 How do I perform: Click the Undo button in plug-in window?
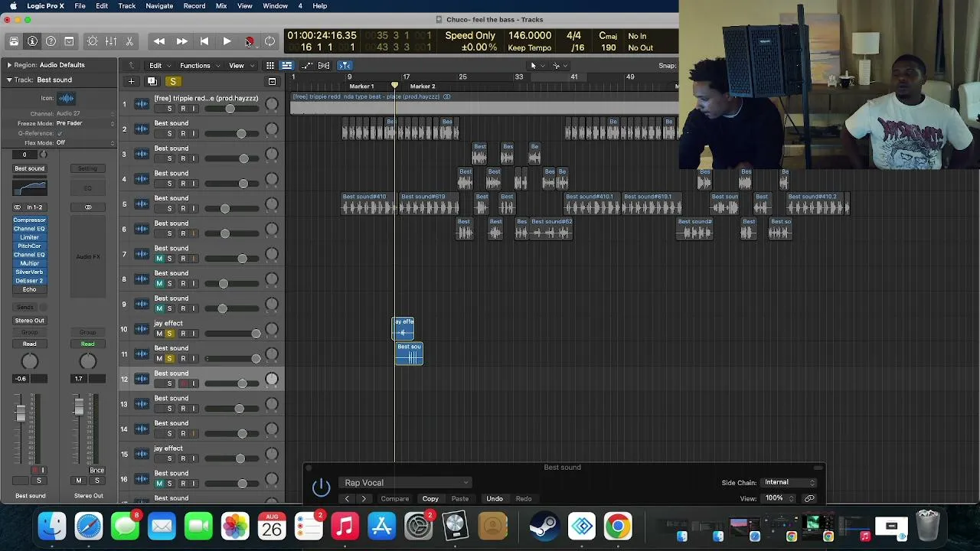[x=495, y=499]
